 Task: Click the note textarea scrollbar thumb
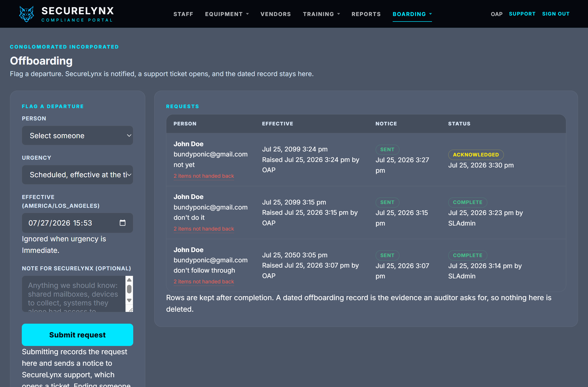[129, 289]
